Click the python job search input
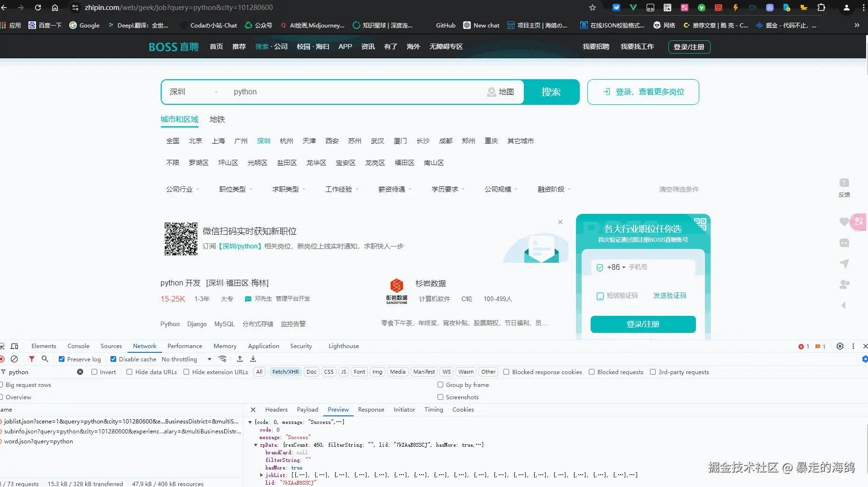Viewport: 868px width, 487px height. click(356, 92)
